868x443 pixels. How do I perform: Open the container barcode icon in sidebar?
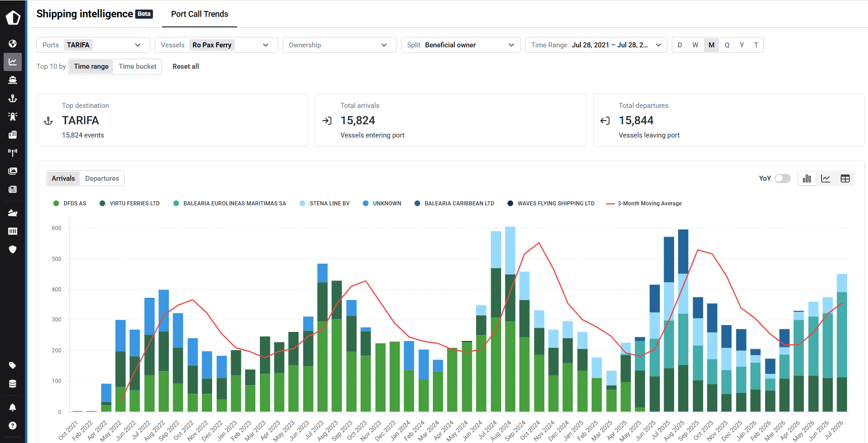(x=13, y=231)
